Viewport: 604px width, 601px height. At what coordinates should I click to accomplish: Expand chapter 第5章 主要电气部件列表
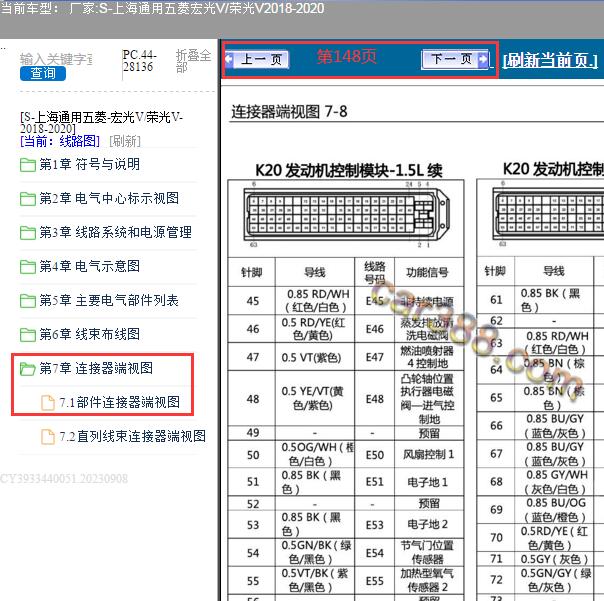click(109, 300)
